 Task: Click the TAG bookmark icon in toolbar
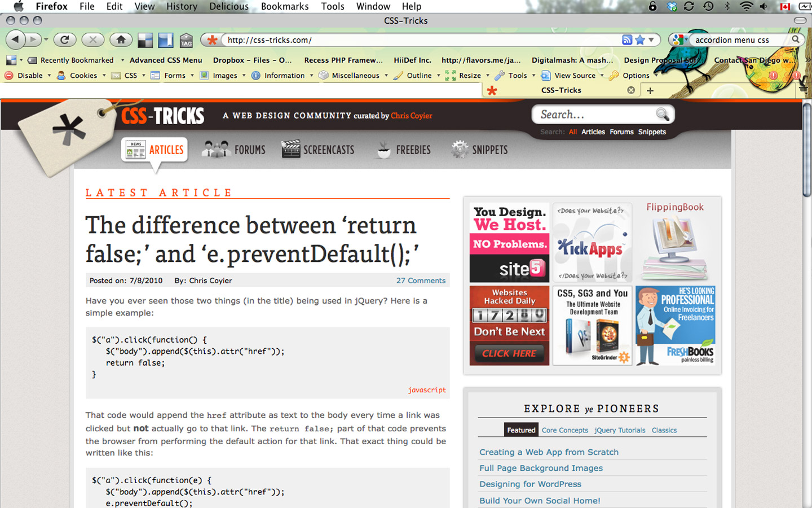[x=186, y=41]
